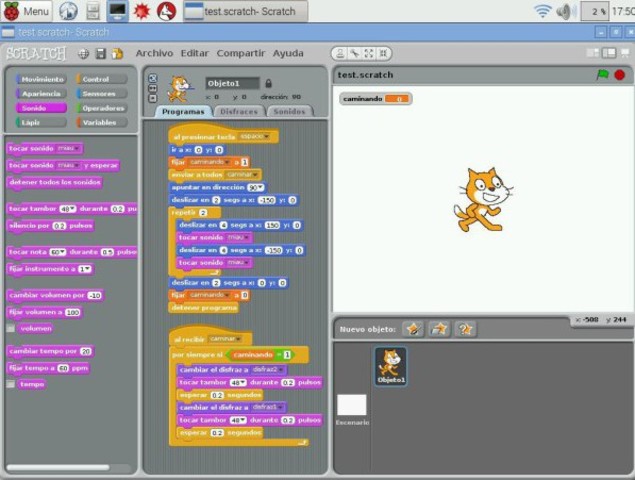635x480 pixels.
Task: Click the green flag to start
Action: point(603,75)
